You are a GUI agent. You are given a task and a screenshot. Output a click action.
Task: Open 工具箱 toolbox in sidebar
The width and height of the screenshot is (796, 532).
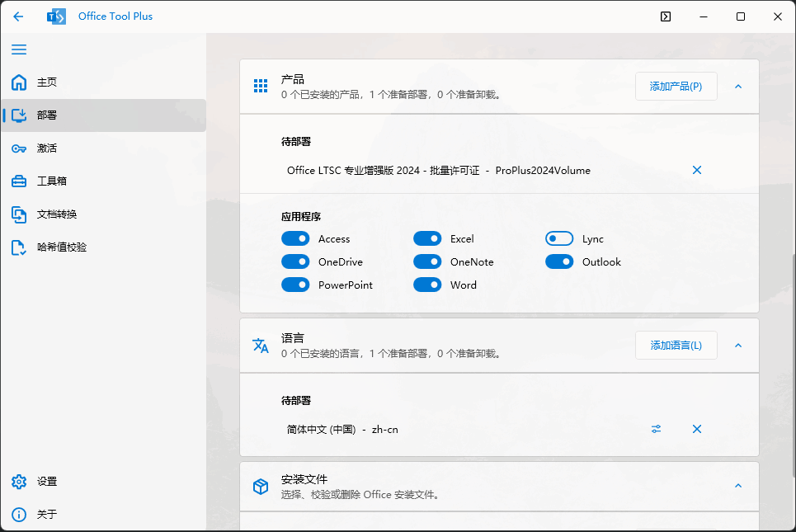tap(51, 181)
